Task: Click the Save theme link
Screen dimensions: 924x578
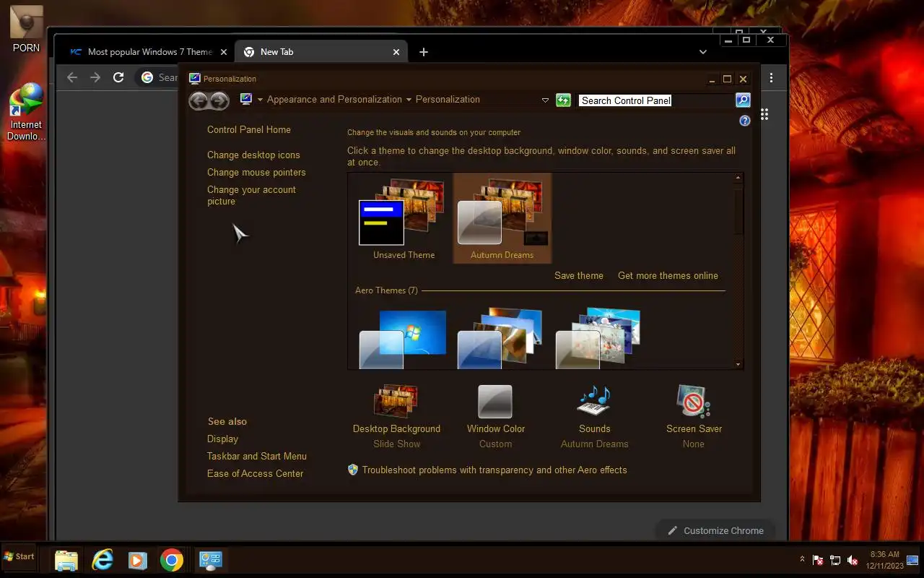Action: pos(579,275)
